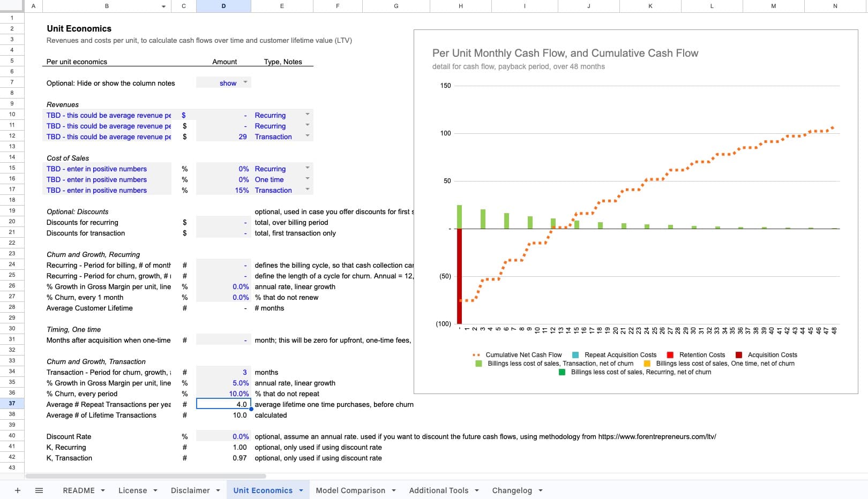This screenshot has width=868, height=499.
Task: Click the Retention Costs red legend square
Action: [670, 355]
